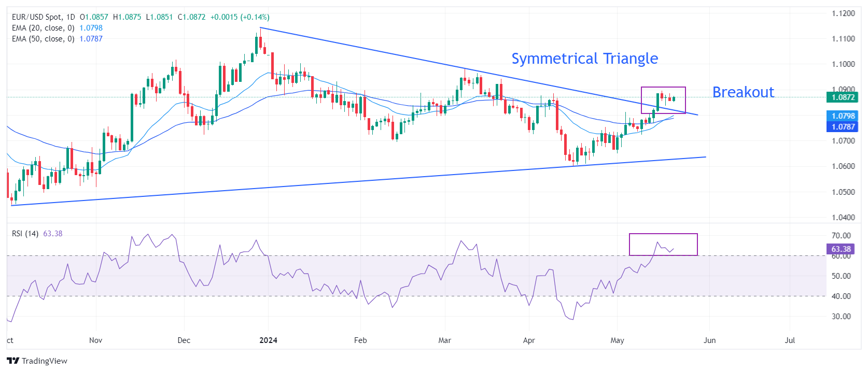
Task: Click the green 1.0872 current price tag
Action: [x=843, y=97]
